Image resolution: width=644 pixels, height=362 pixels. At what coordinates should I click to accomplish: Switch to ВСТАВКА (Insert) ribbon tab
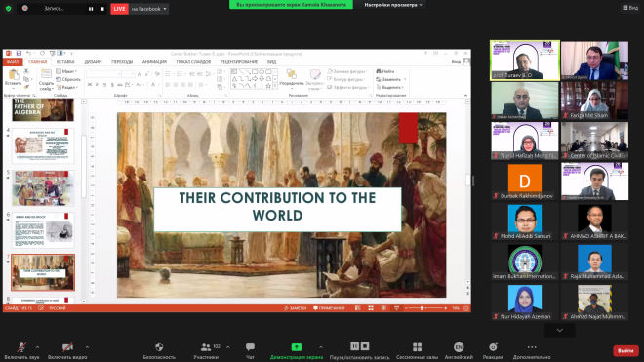65,62
